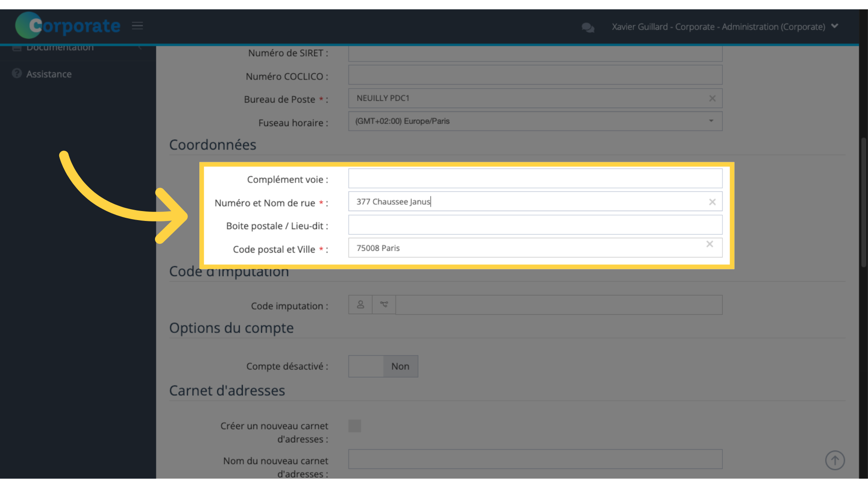Toggle the Compte désactivé switch
This screenshot has width=868, height=488.
(x=383, y=366)
